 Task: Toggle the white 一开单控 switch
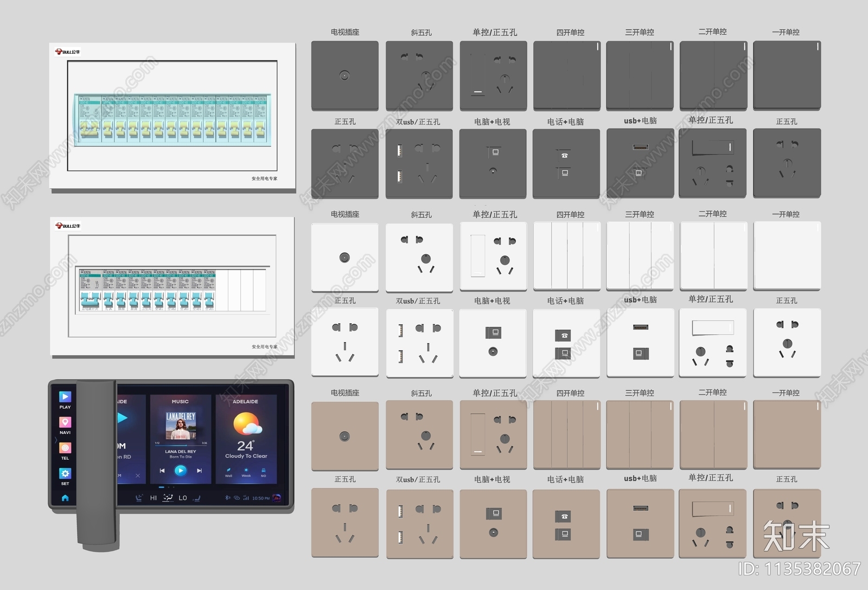pos(787,255)
